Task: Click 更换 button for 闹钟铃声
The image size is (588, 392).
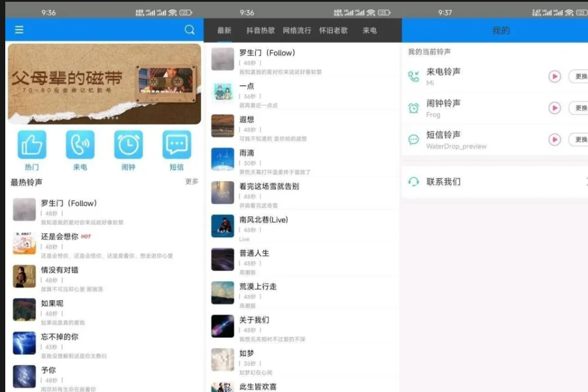Action: click(x=579, y=108)
